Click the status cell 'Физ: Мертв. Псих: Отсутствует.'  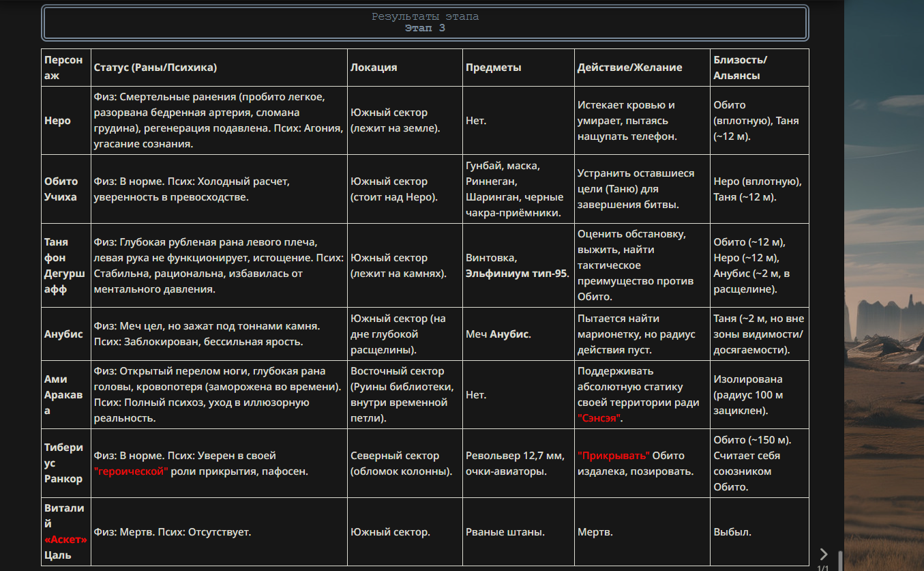219,531
